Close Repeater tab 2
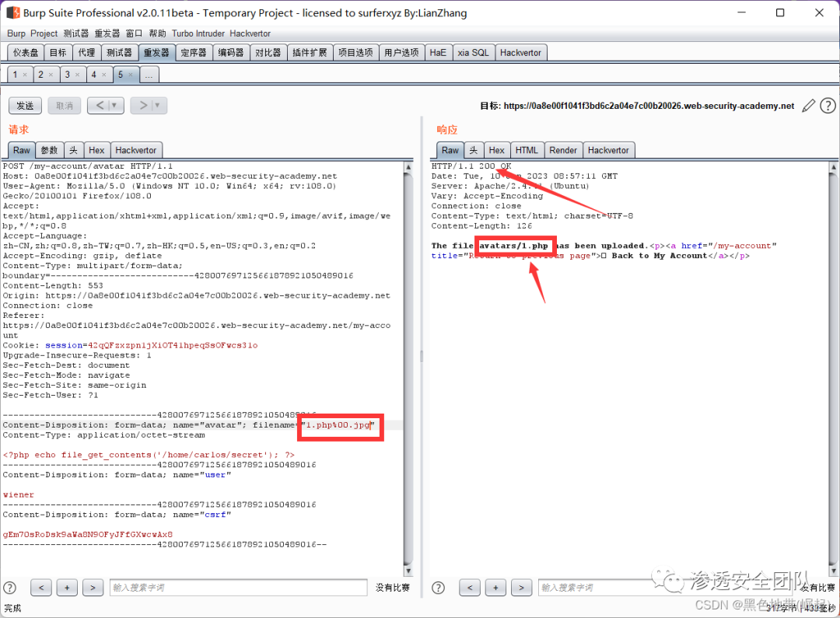This screenshot has height=618, width=840. tap(51, 75)
